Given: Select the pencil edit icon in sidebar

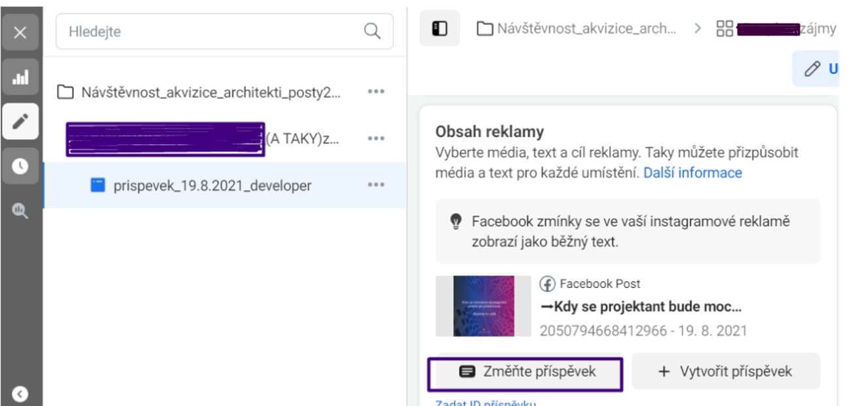Looking at the screenshot, I should click(20, 121).
